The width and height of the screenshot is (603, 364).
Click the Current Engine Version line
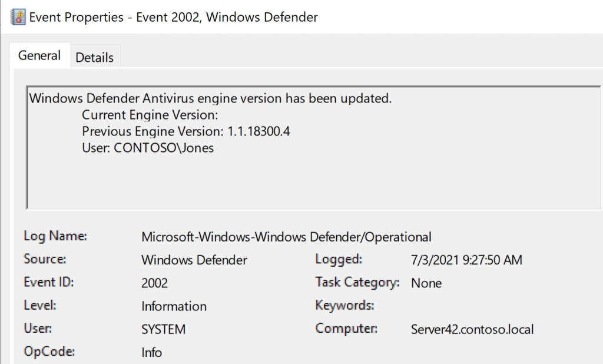(x=150, y=114)
